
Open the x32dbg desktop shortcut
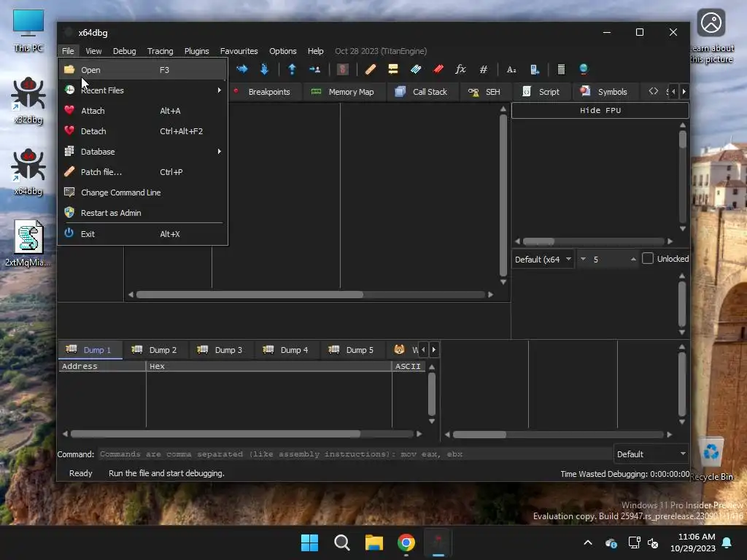(x=28, y=100)
